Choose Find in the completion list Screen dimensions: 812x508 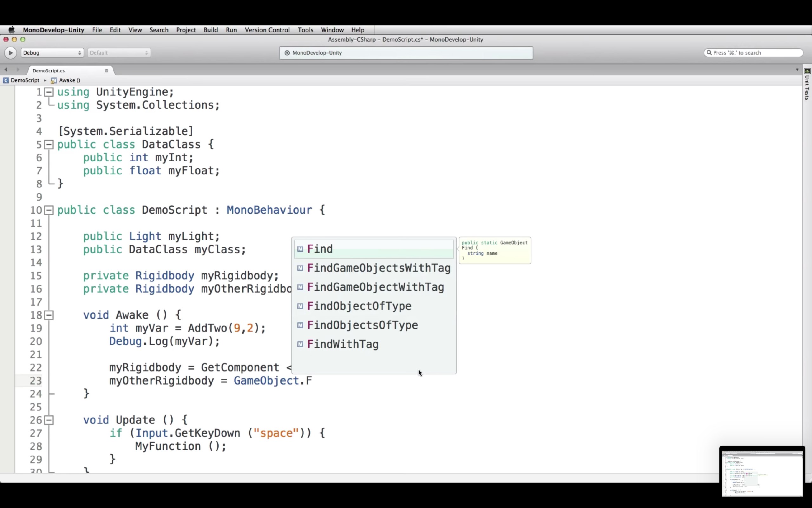click(x=374, y=249)
